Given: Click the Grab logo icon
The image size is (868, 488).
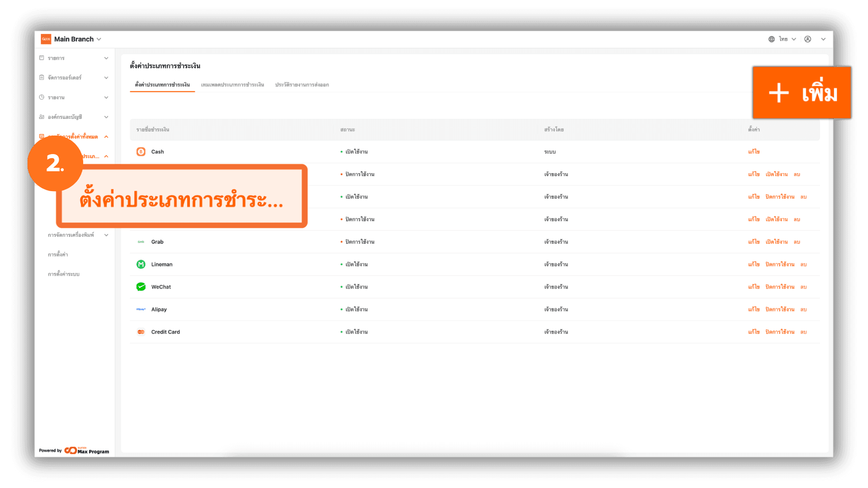Looking at the screenshot, I should click(x=141, y=242).
